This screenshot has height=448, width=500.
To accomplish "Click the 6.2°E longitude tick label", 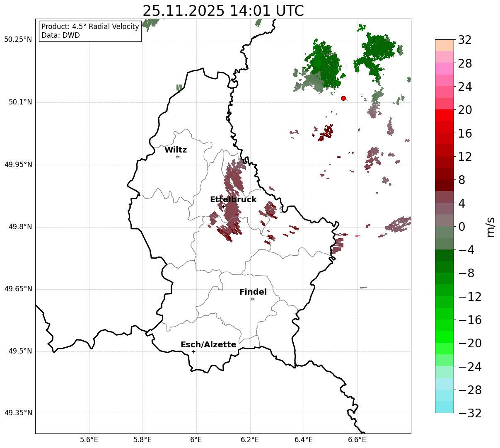I will (250, 440).
